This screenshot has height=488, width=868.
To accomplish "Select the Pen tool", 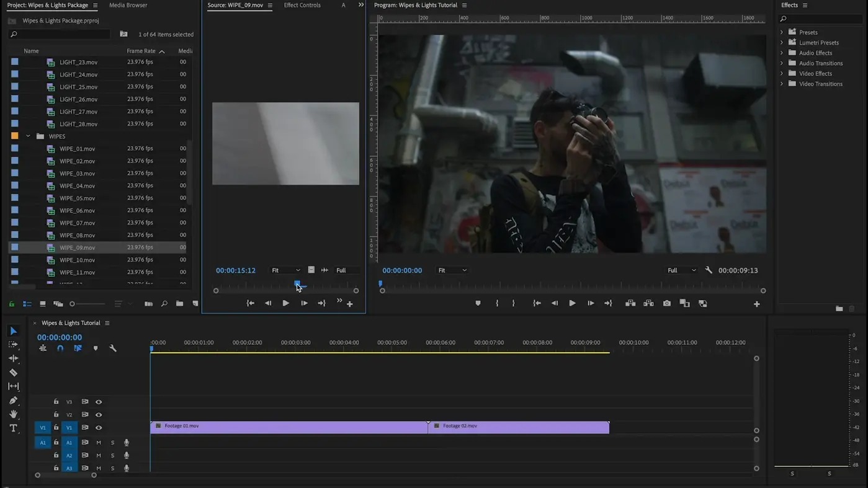I will (x=13, y=401).
